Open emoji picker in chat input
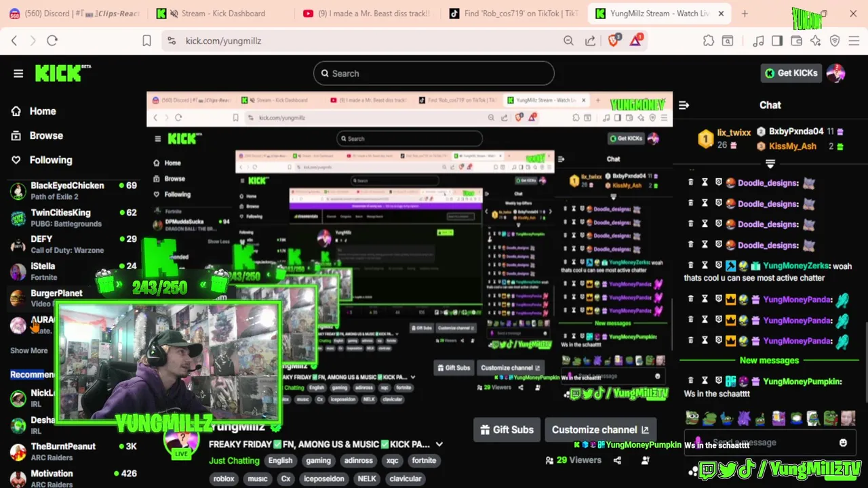 point(843,443)
